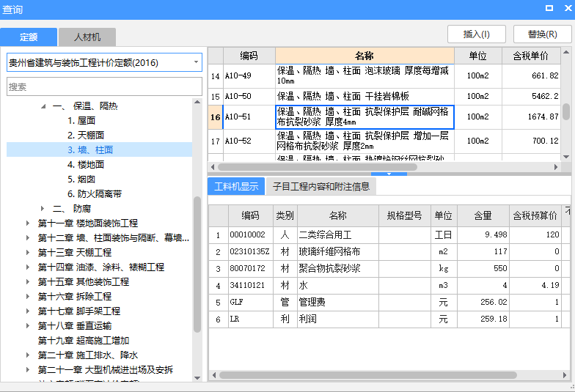Expand the 二、防腐 tree node
Viewport: 575px width, 392px height.
coord(43,208)
